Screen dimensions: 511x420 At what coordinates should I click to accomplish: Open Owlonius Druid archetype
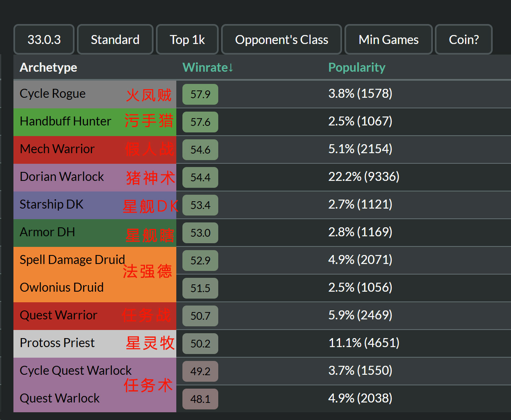[61, 288]
